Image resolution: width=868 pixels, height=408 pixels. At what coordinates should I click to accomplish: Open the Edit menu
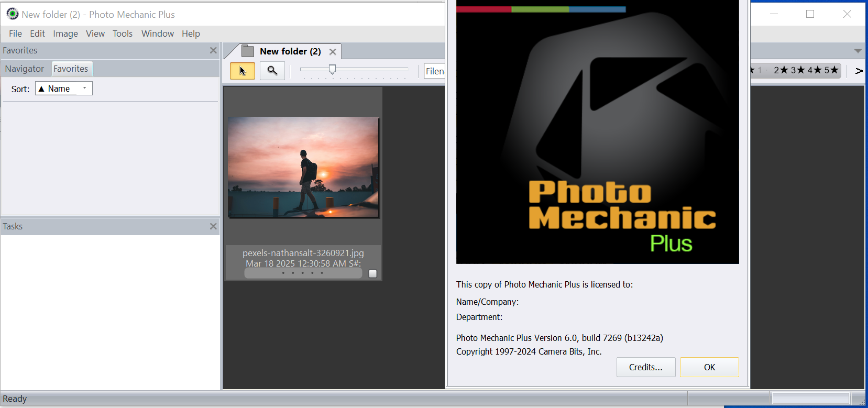coord(37,34)
